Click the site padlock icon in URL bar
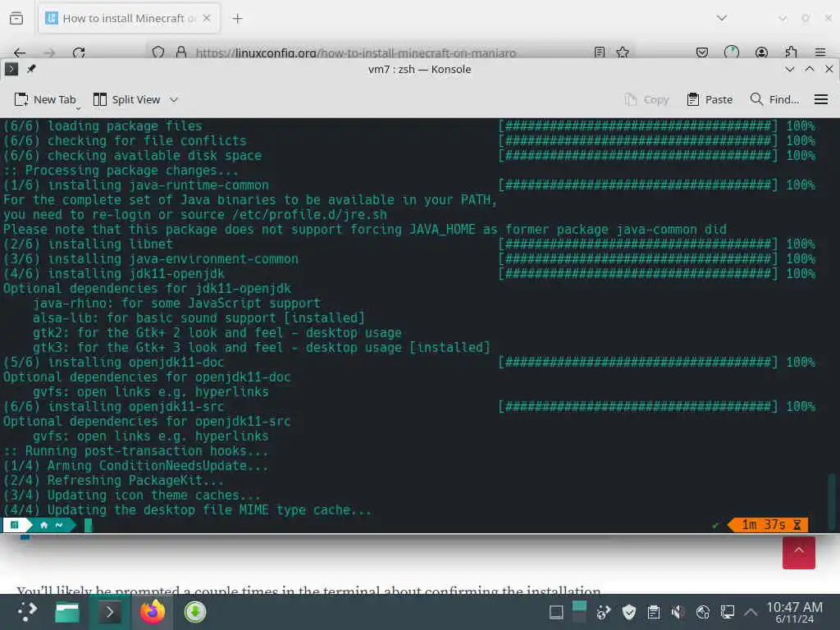 click(181, 52)
